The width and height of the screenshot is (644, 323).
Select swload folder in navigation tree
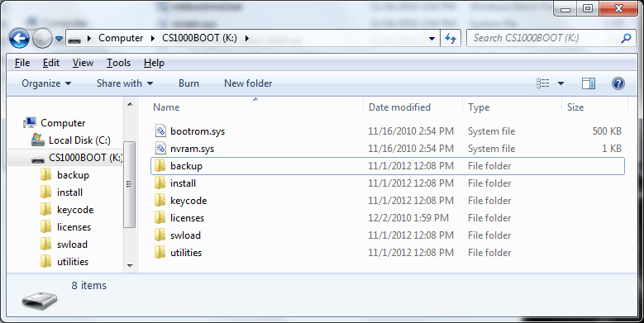72,245
